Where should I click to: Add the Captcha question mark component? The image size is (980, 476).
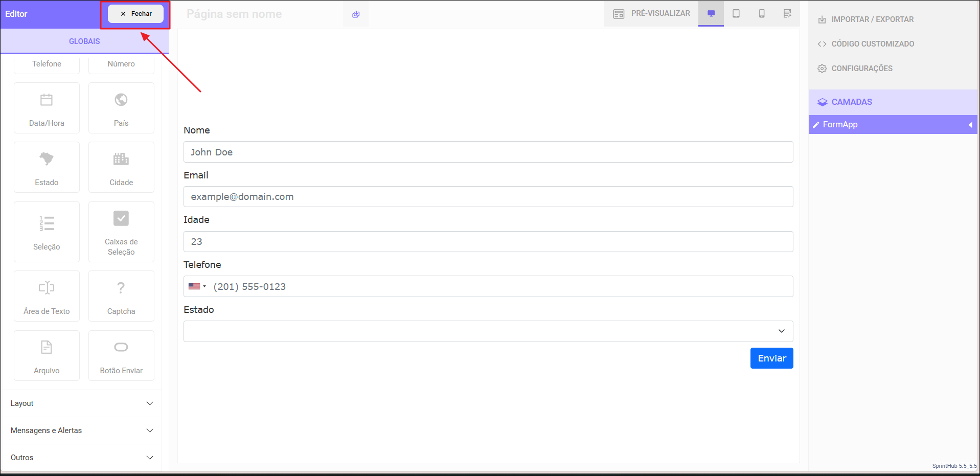pos(121,296)
